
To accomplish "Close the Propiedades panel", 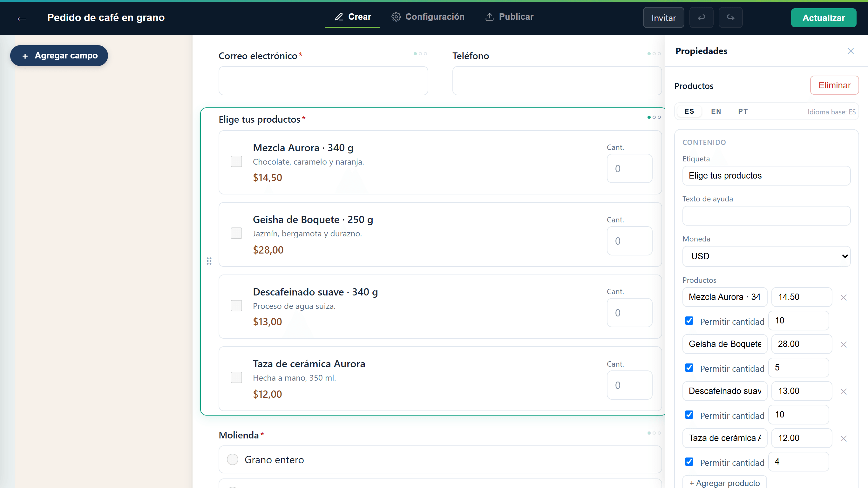I will click(x=851, y=51).
